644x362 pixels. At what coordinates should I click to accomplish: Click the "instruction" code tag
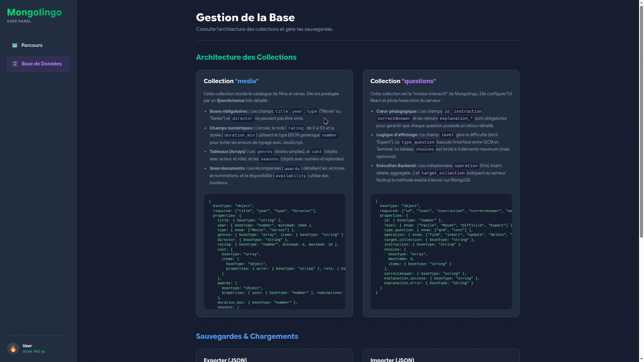467,111
